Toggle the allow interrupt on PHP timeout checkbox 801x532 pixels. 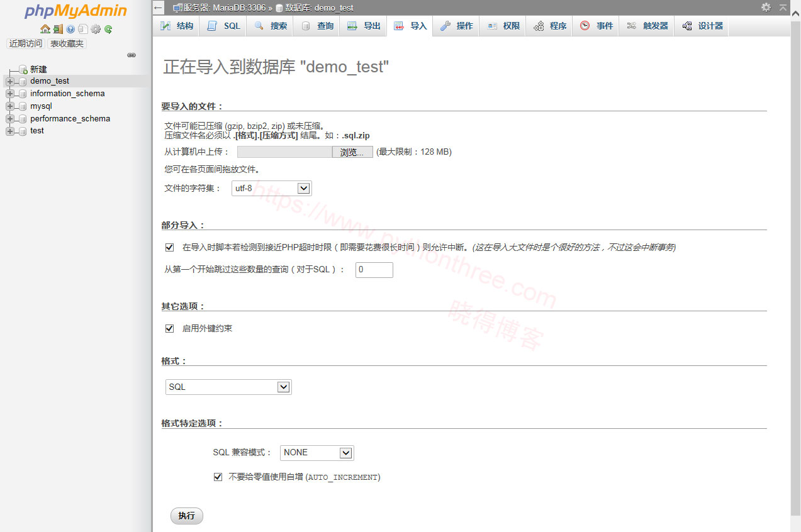[169, 247]
